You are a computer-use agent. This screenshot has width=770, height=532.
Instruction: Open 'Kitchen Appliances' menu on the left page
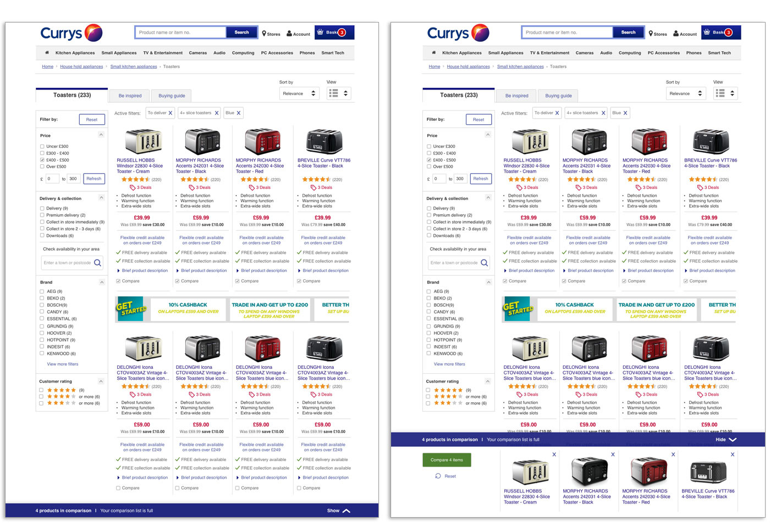point(75,53)
